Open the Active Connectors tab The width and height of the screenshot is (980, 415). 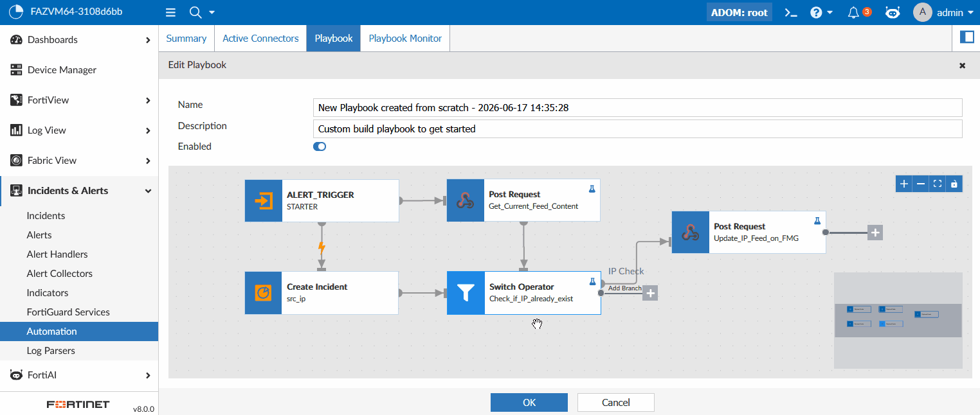(260, 38)
